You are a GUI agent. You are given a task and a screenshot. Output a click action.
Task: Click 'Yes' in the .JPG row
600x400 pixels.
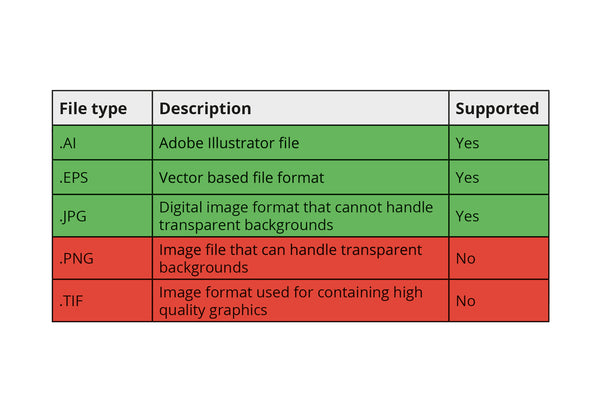467,216
